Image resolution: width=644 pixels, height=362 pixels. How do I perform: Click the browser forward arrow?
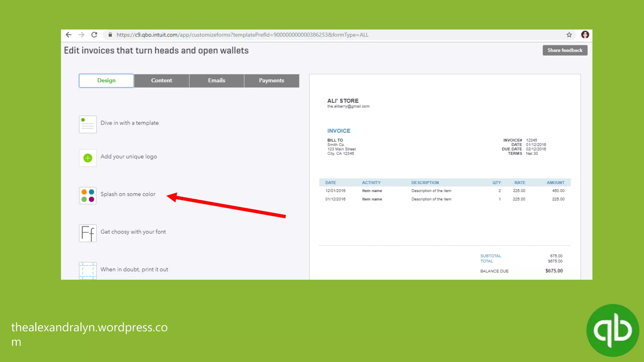pyautogui.click(x=81, y=35)
